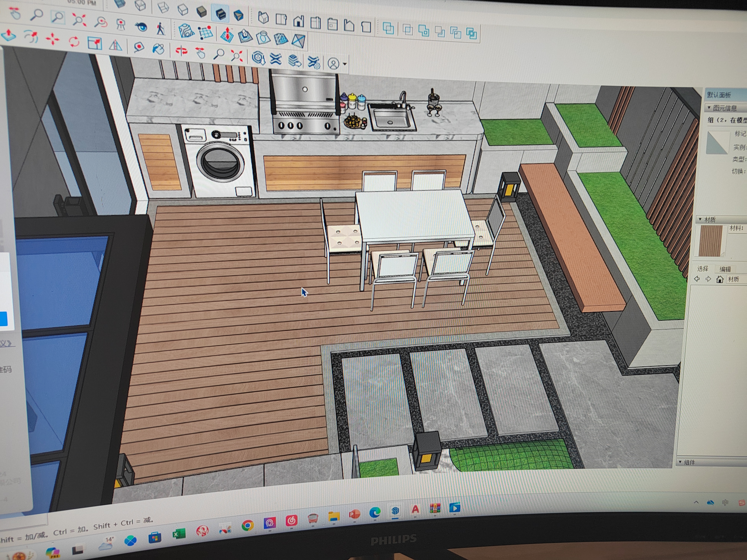Select the Sandbox Smoove tool
The width and height of the screenshot is (747, 560).
(227, 34)
